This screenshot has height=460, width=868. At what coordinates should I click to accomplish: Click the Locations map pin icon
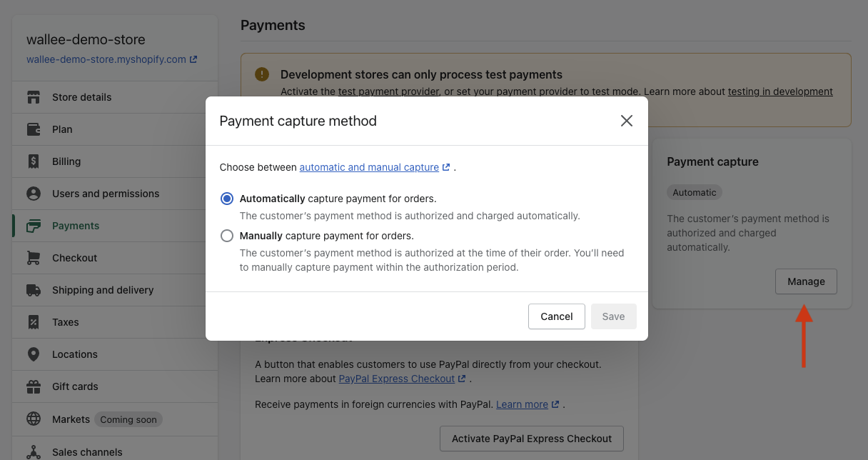point(34,354)
